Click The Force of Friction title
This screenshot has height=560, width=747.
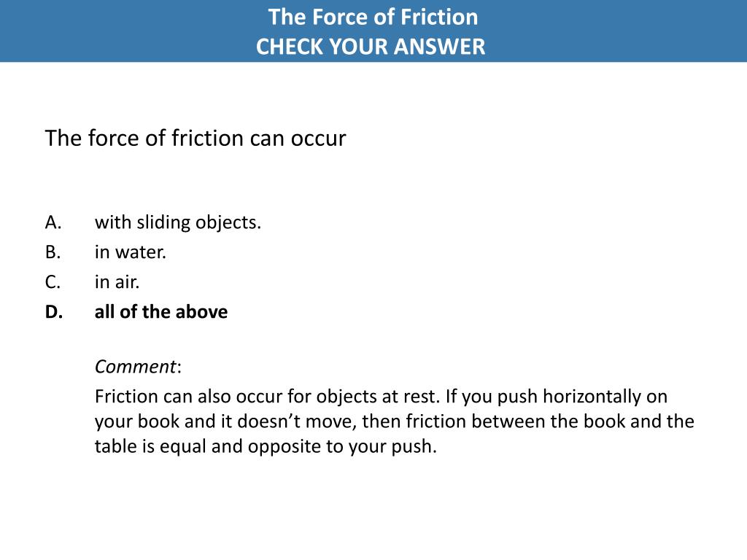[373, 17]
